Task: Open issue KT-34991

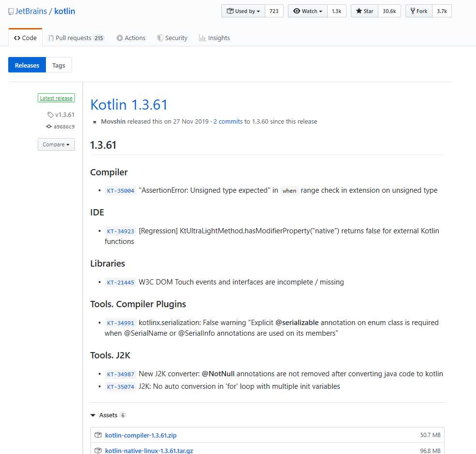Action: 120,323
